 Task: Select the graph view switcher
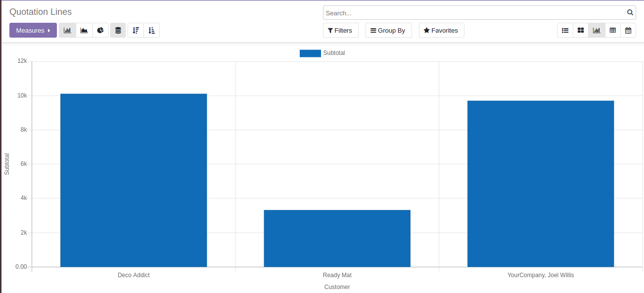pyautogui.click(x=597, y=30)
